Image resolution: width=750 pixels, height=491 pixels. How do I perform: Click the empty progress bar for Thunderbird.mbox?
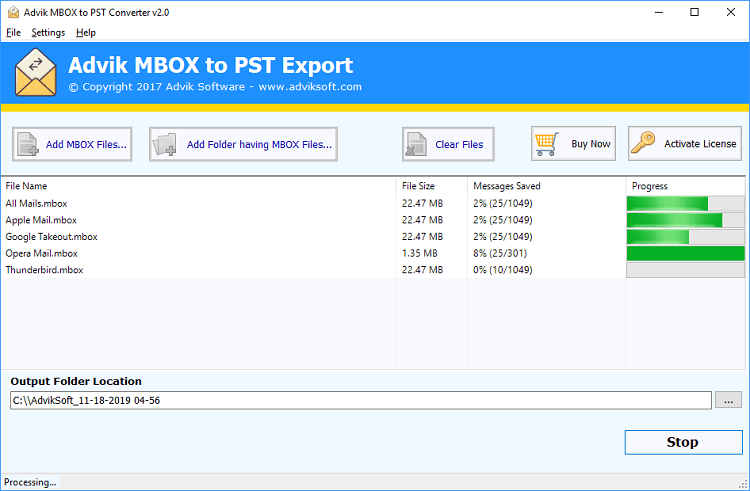685,270
